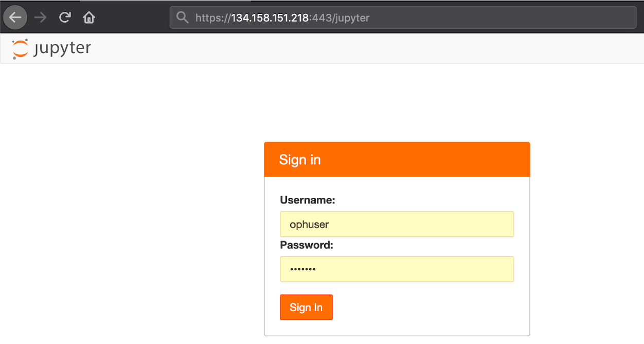644x344 pixels.
Task: Click the orange Jupyter planet icon
Action: [20, 48]
